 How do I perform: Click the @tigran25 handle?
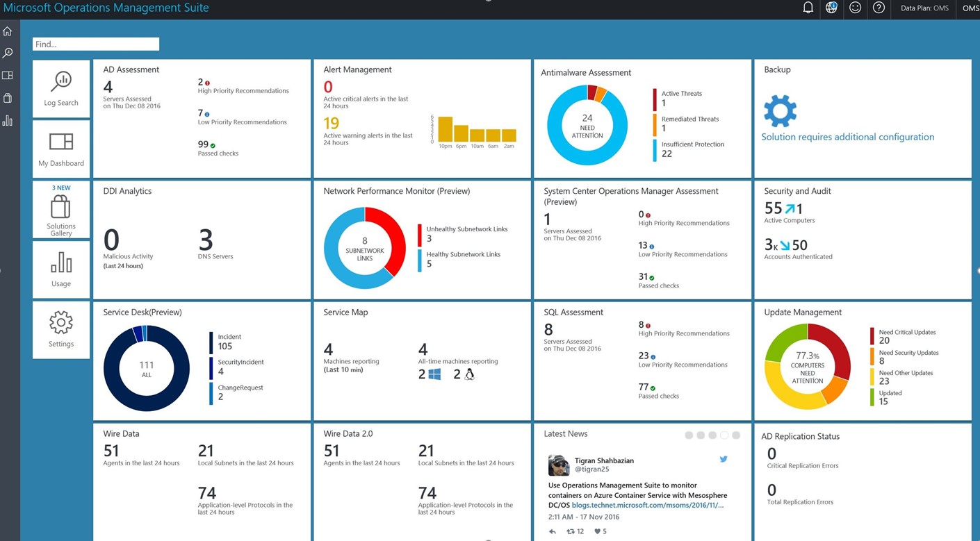point(592,469)
